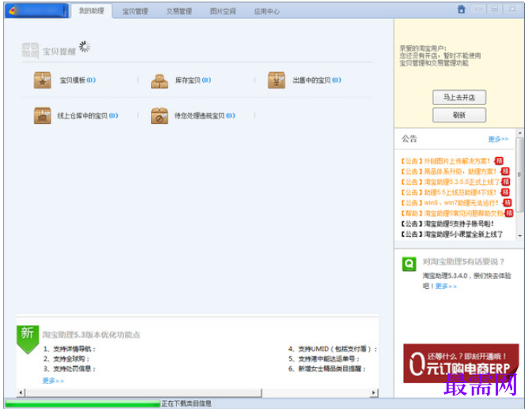Maximize the window
The height and width of the screenshot is (409, 532).
[495, 9]
